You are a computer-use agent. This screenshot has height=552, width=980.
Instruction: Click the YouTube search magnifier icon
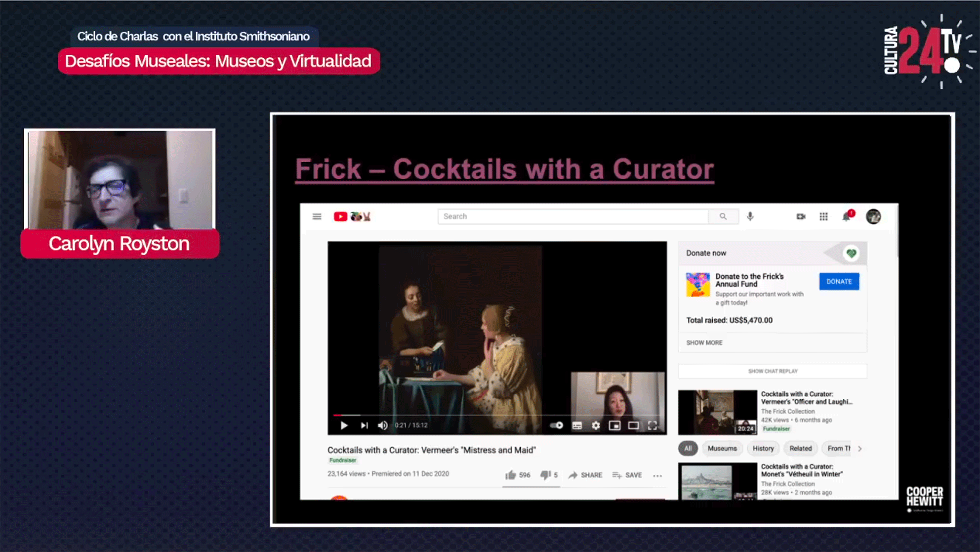click(723, 216)
